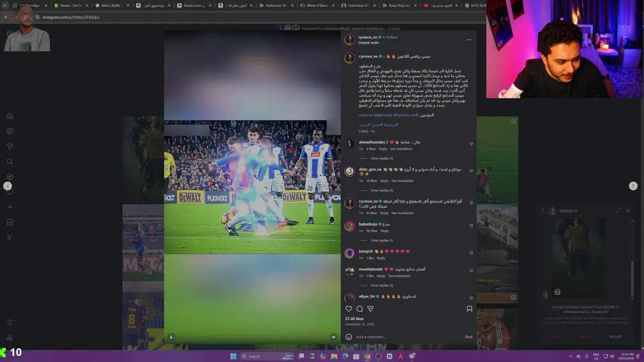644x362 pixels.
Task: See translation of moathalzoebi's comment
Action: [x=399, y=276]
